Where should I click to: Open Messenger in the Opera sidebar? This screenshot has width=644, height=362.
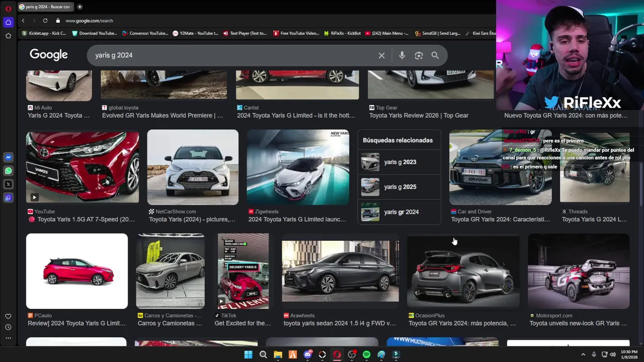click(8, 157)
